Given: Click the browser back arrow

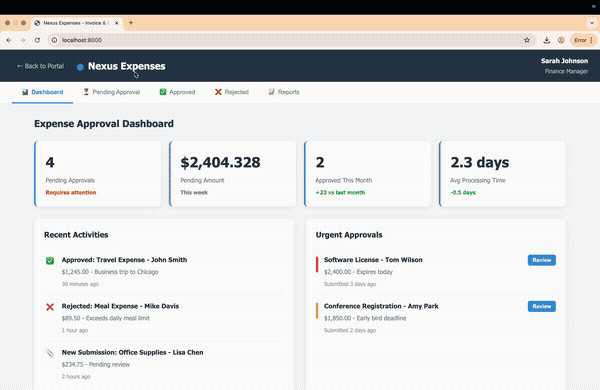Looking at the screenshot, I should (x=9, y=40).
